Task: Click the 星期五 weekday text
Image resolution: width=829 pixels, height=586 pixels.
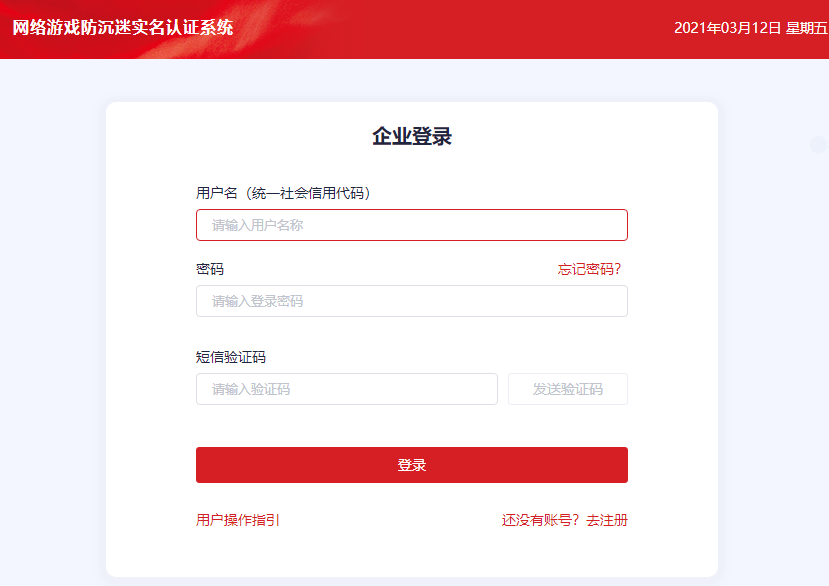Action: coord(806,28)
